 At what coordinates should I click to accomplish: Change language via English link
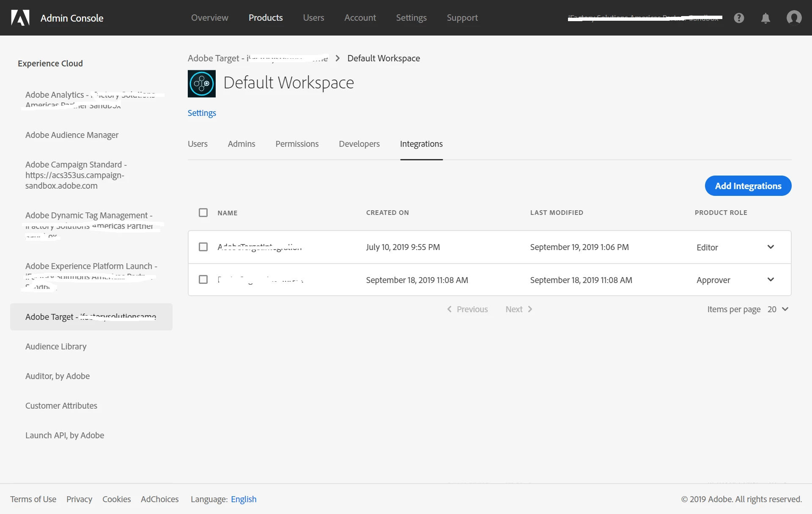[244, 499]
